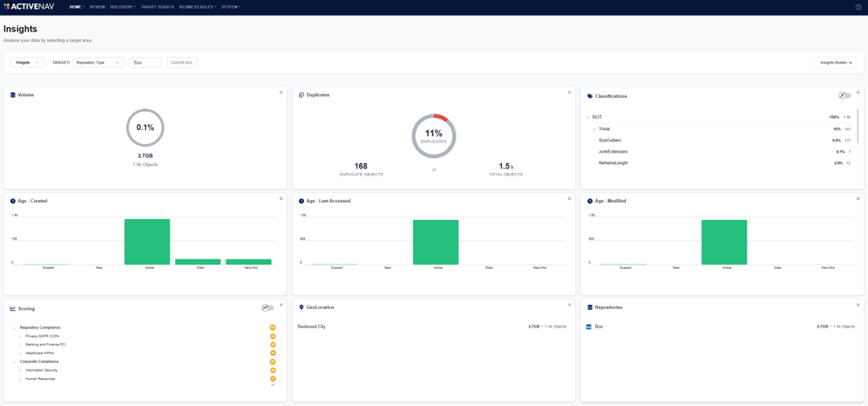This screenshot has width=868, height=406.
Task: Click the Information Security score badge
Action: 273,370
